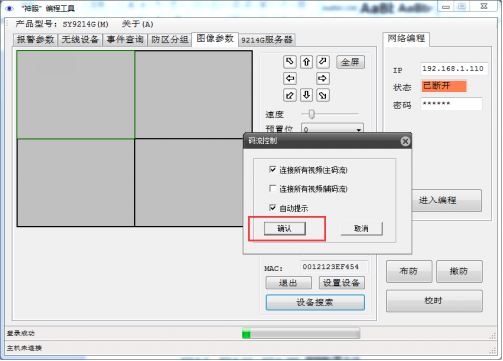Open the 预置位 dropdown

tap(359, 129)
